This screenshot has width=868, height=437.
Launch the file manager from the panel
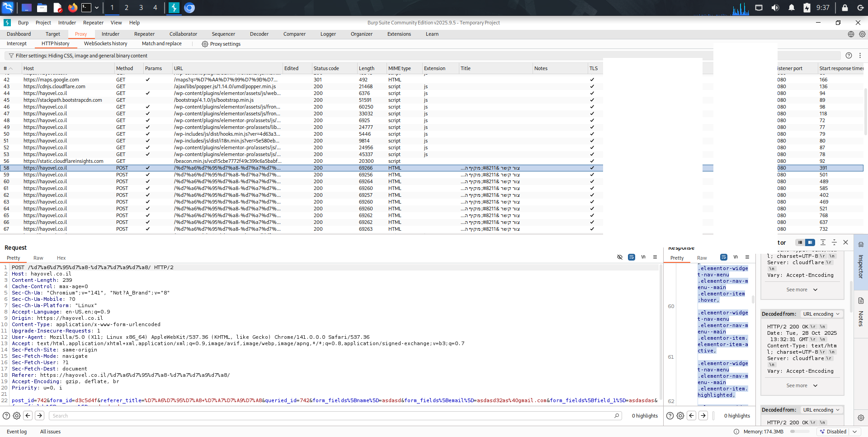(42, 8)
